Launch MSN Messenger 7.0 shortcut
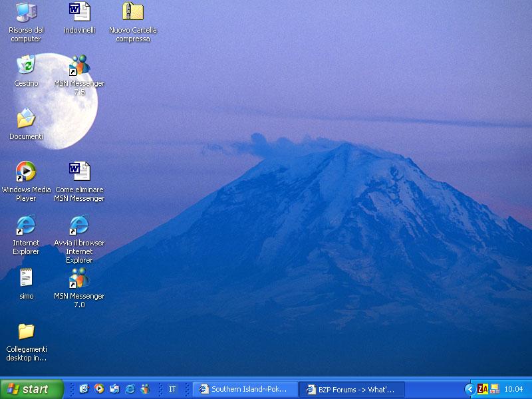The width and height of the screenshot is (532, 399). click(78, 279)
